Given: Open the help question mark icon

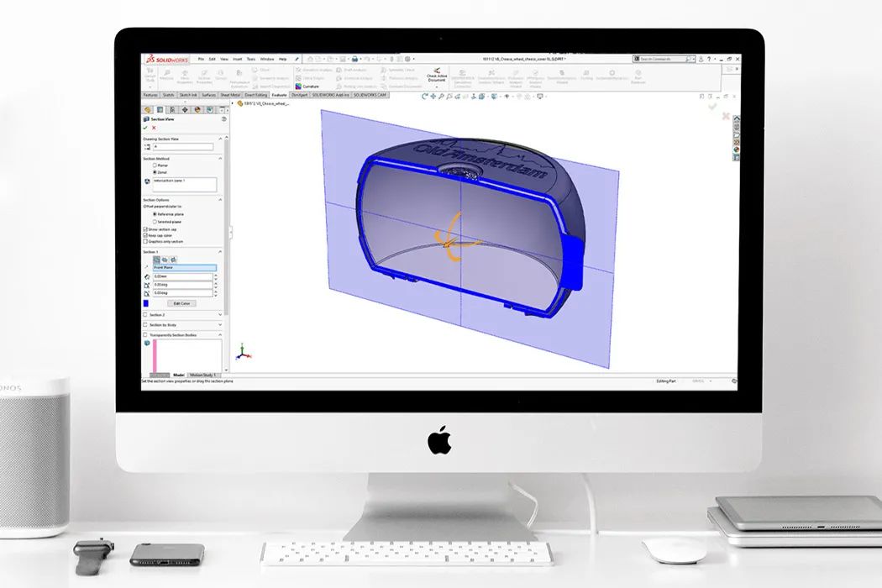Looking at the screenshot, I should pyautogui.click(x=709, y=59).
